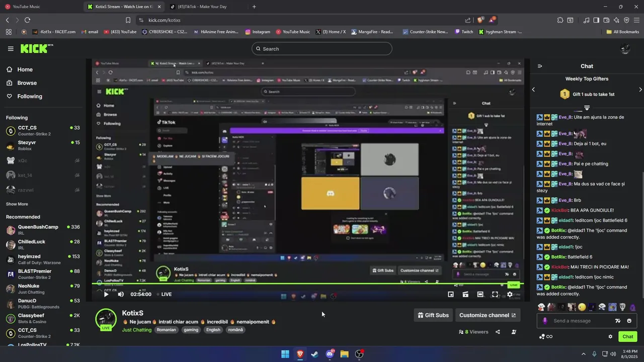Open Steam from the taskbar
The height and width of the screenshot is (362, 644).
tap(314, 354)
